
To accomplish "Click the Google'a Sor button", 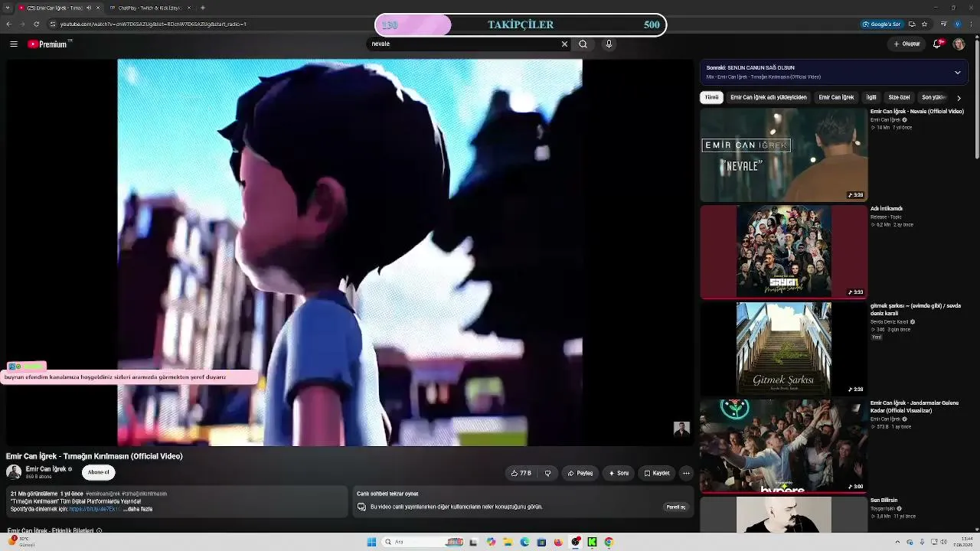I will 881,24.
